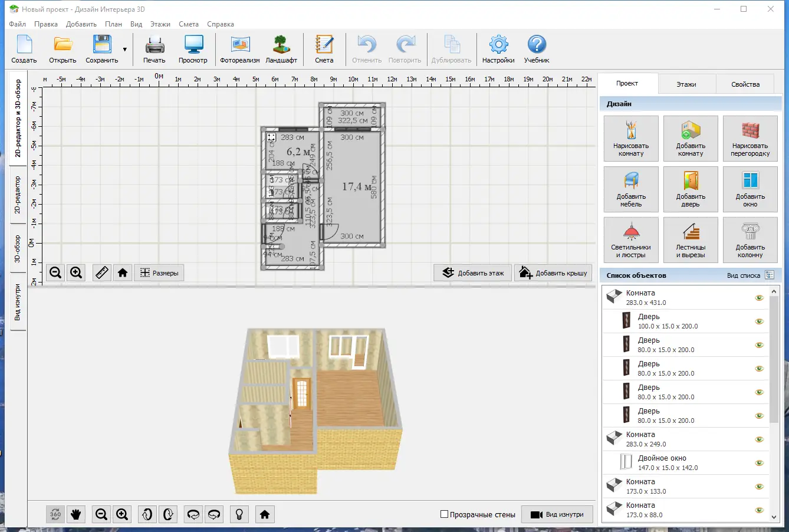The width and height of the screenshot is (789, 532).
Task: Switch to the Свойства tab
Action: pyautogui.click(x=745, y=84)
